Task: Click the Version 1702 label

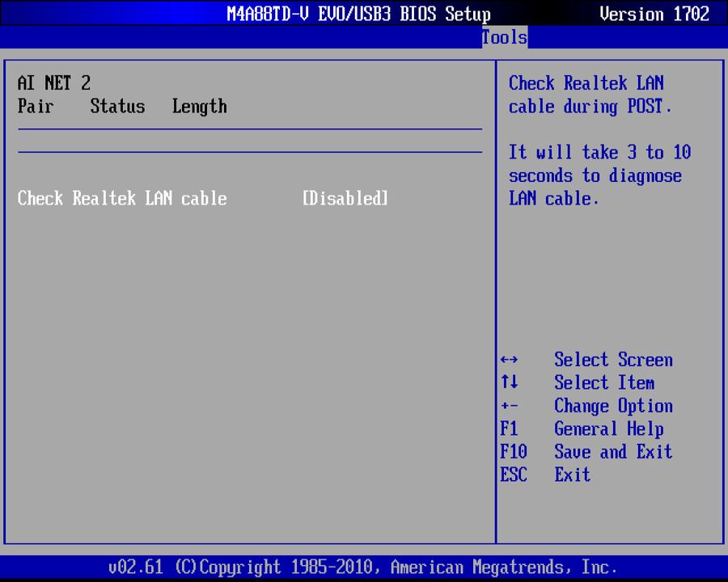Action: pyautogui.click(x=654, y=14)
